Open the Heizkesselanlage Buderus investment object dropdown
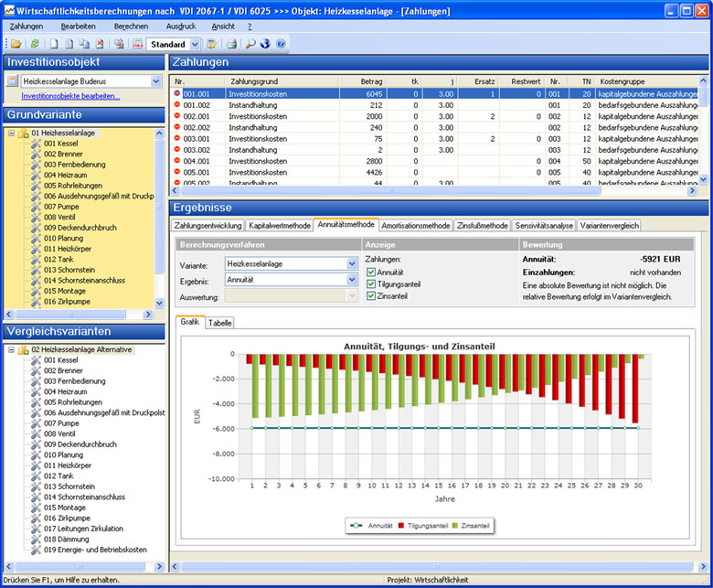Image resolution: width=713 pixels, height=588 pixels. pyautogui.click(x=156, y=81)
